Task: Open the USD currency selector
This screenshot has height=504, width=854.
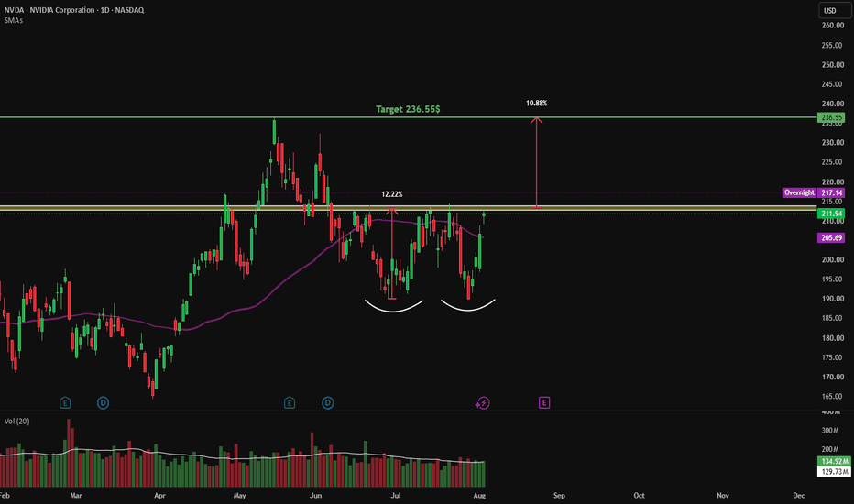Action: tap(834, 10)
